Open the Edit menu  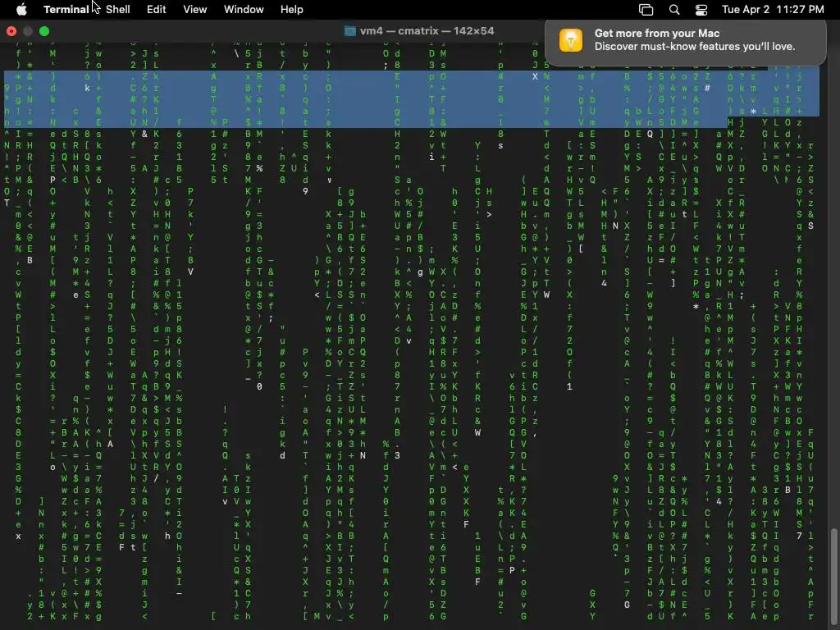tap(157, 9)
